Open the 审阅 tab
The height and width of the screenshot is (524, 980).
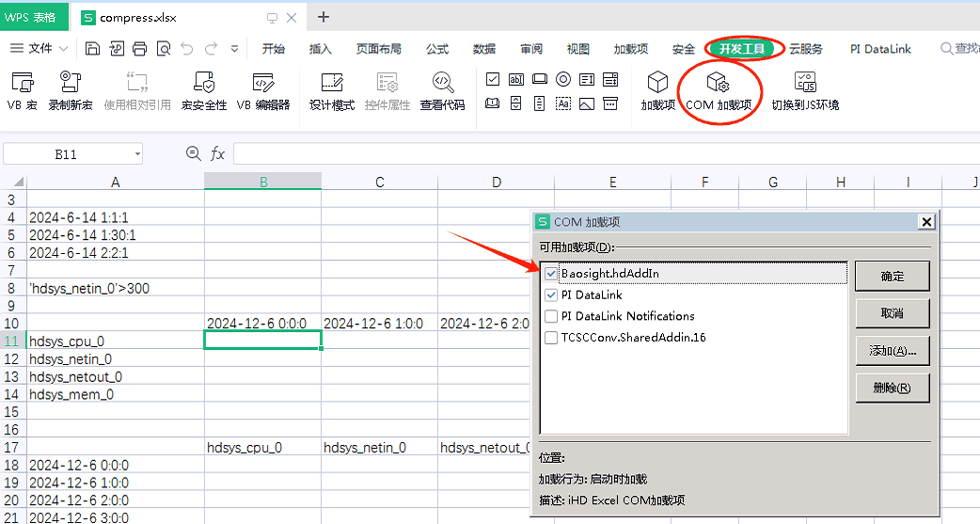tap(531, 48)
